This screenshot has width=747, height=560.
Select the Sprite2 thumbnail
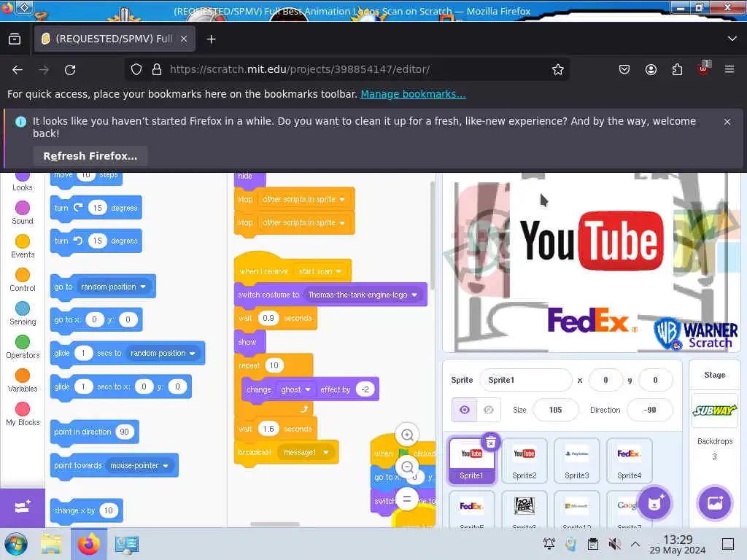click(524, 461)
